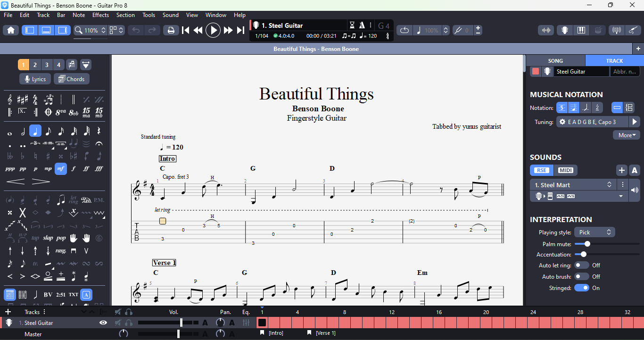
Task: Select the eighth note duration
Action: 48,131
